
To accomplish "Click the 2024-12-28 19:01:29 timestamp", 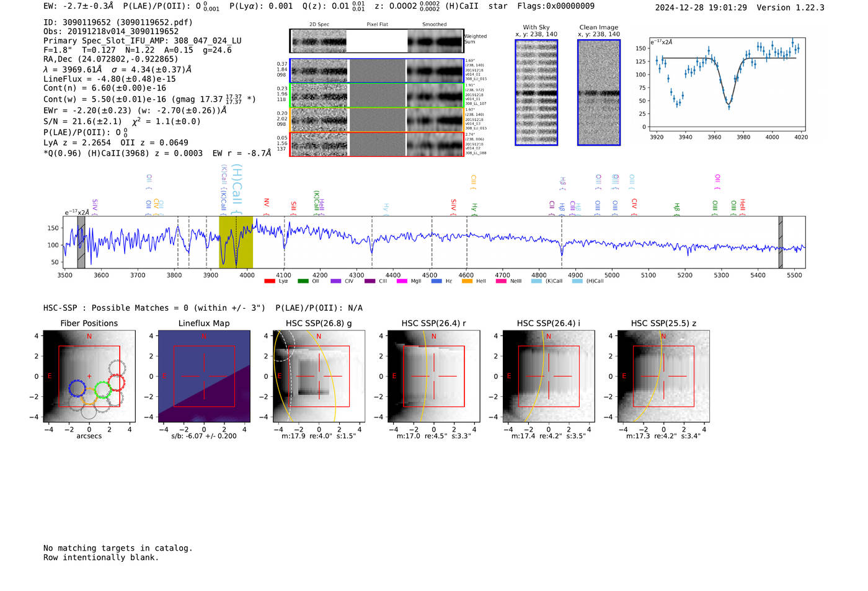I will [x=701, y=7].
